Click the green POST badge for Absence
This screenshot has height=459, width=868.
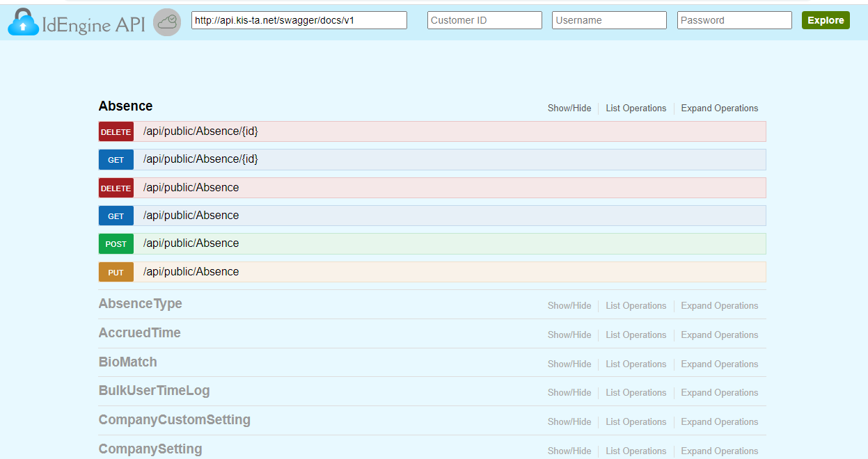116,244
